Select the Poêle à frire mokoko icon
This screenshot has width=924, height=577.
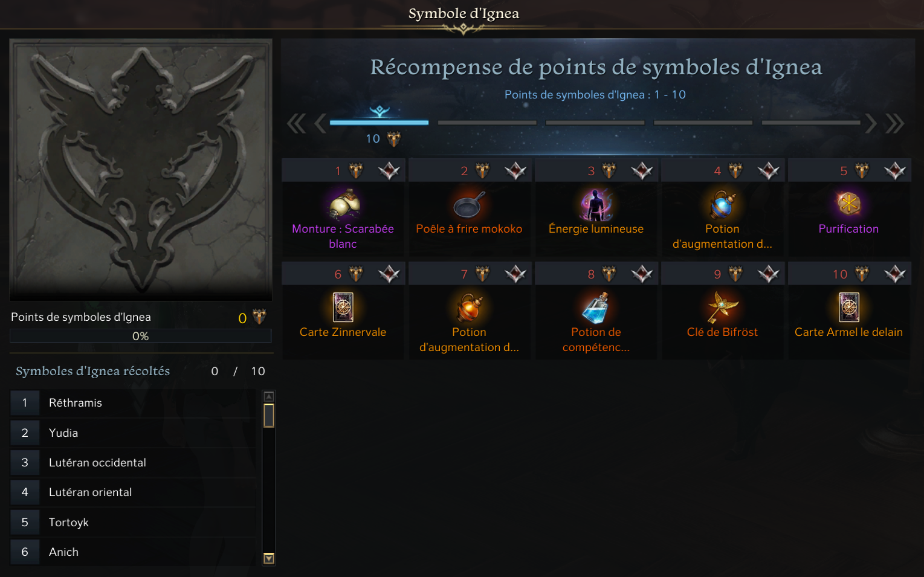[470, 204]
